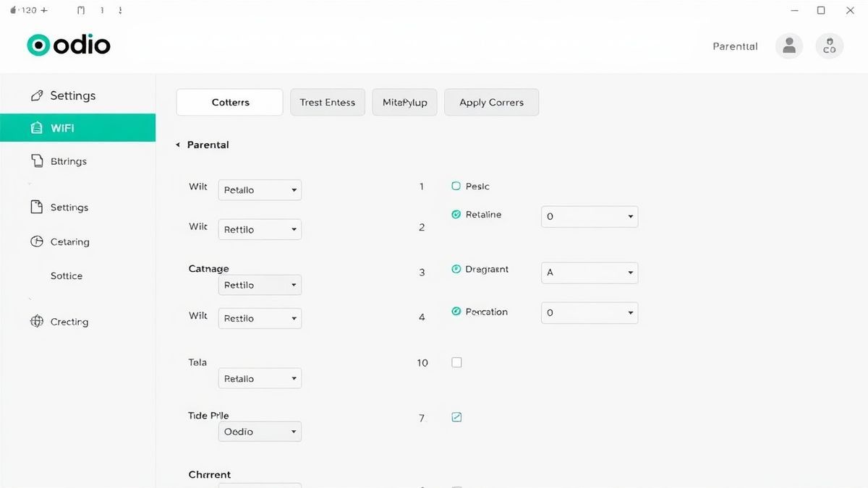Open the Rettilo dropdown under Catnage
Viewport: 868px width, 488px height.
pos(260,285)
